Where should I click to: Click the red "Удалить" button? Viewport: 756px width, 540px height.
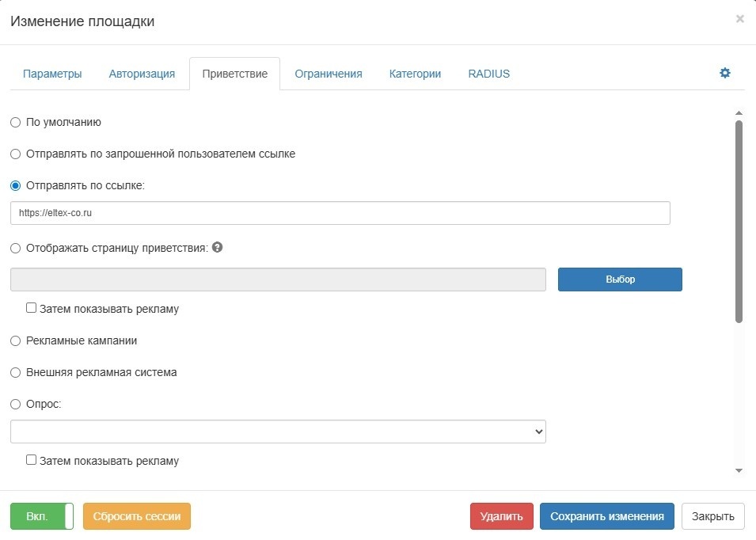coord(501,516)
